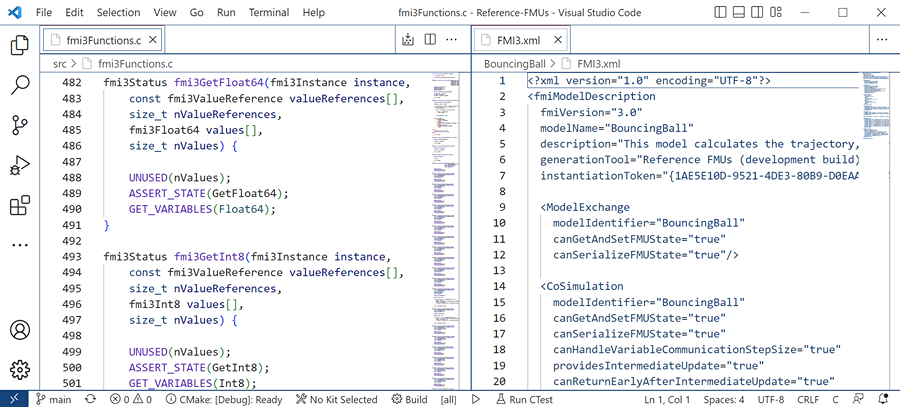
Task: Click fmi3GetInt8 function name
Action: 209,257
